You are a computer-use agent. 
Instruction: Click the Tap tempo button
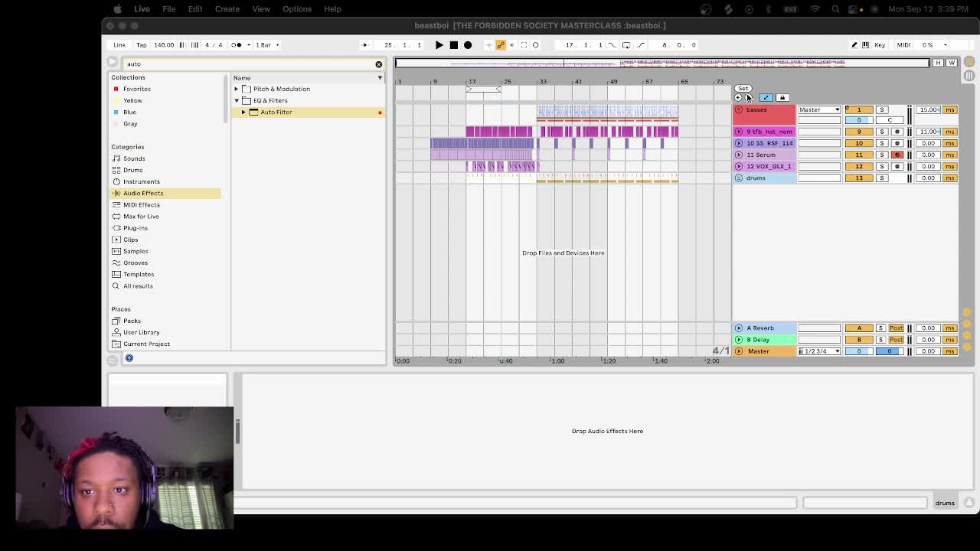pyautogui.click(x=142, y=45)
